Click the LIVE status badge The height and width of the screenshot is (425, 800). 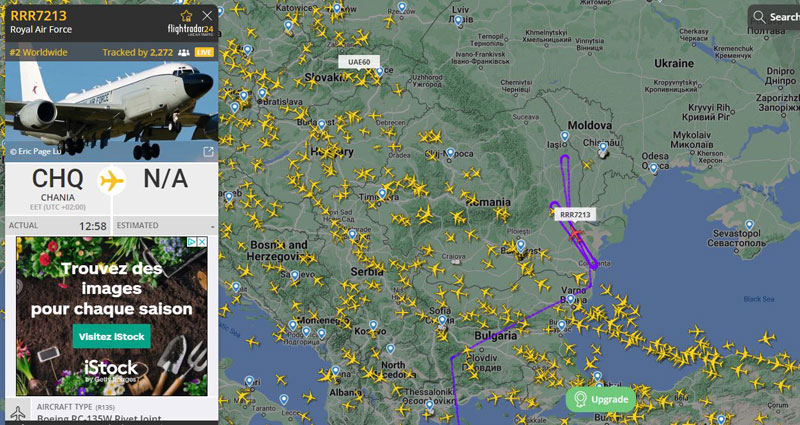[x=204, y=53]
